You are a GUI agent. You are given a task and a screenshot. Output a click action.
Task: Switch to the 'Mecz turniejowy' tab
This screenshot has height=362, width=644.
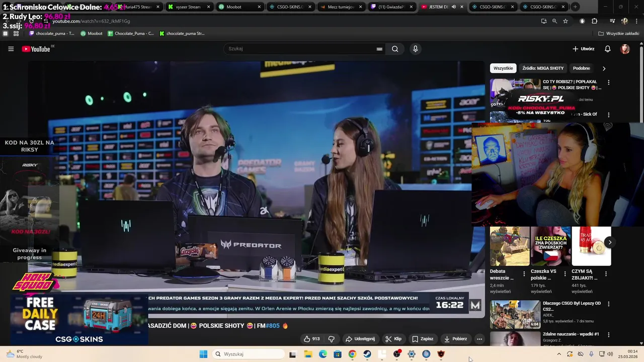click(341, 7)
